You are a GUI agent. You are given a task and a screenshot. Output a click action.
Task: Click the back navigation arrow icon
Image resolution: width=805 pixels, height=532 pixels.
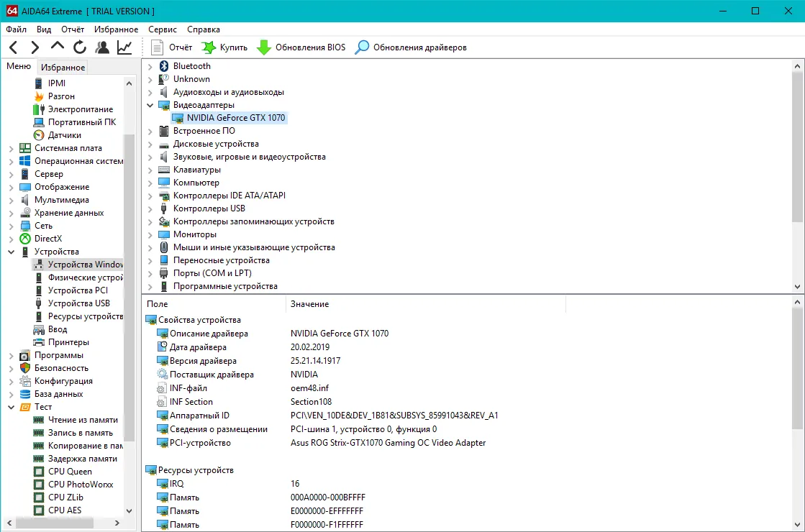(14, 47)
